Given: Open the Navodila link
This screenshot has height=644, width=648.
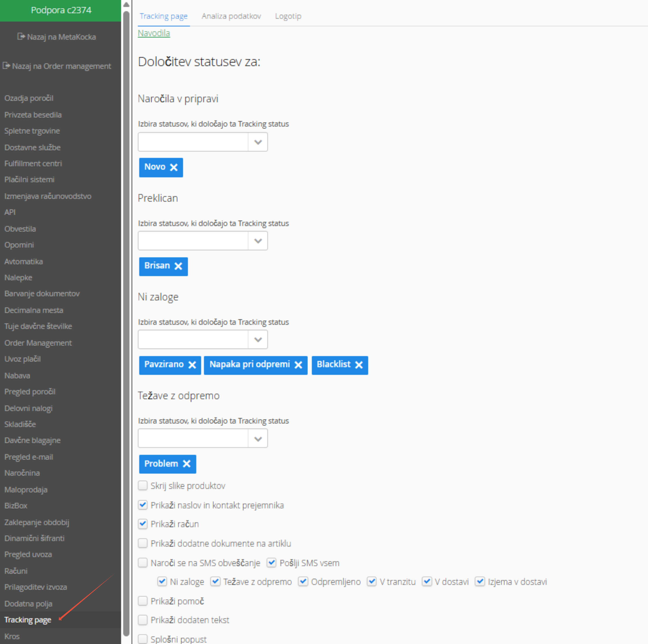Looking at the screenshot, I should 154,33.
